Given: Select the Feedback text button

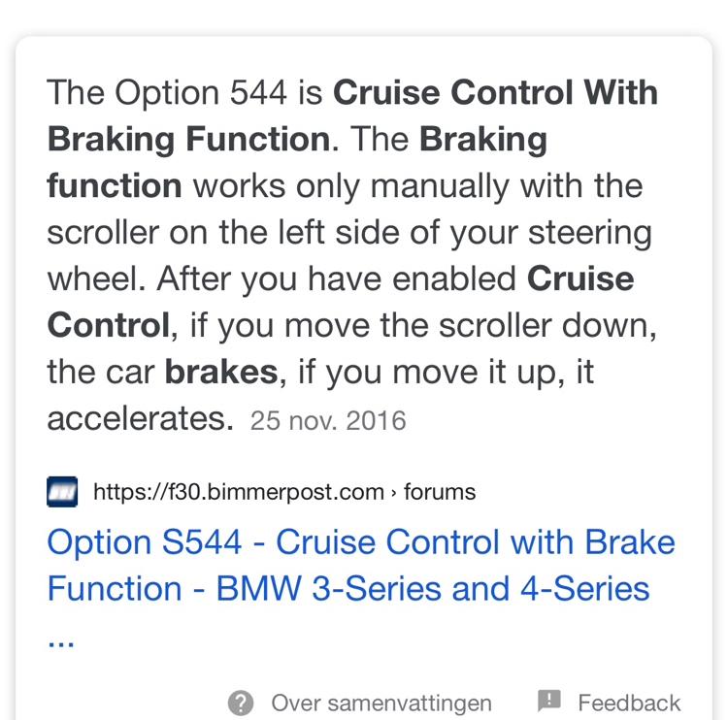Looking at the screenshot, I should (629, 703).
